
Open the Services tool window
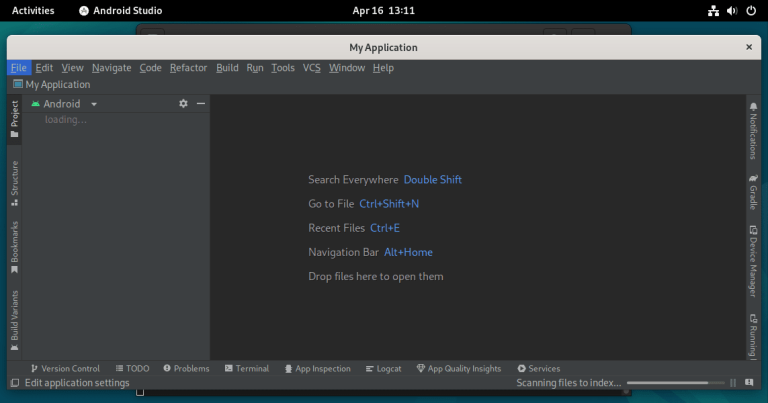click(539, 368)
